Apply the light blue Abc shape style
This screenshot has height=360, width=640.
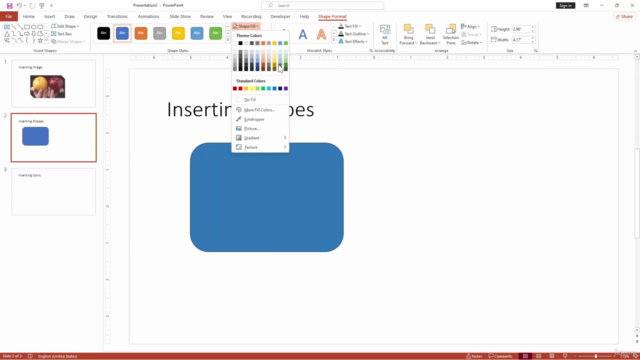(x=197, y=33)
